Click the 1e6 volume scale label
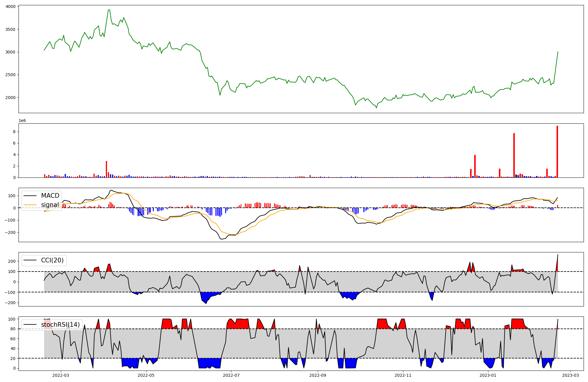588x382 pixels. coord(22,121)
